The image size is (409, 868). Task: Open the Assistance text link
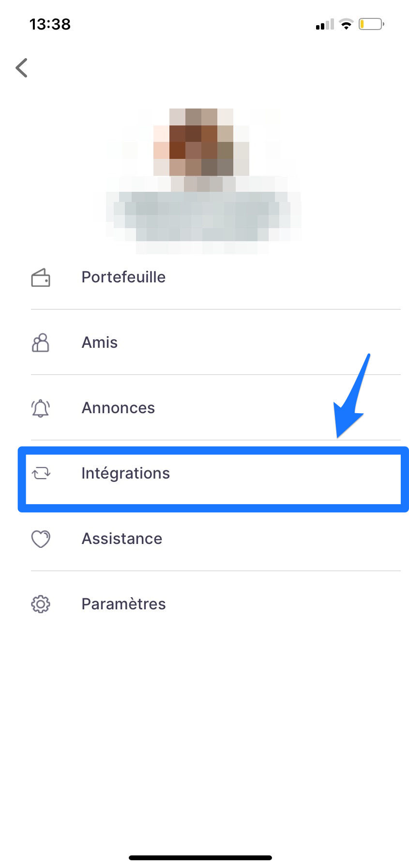[122, 539]
